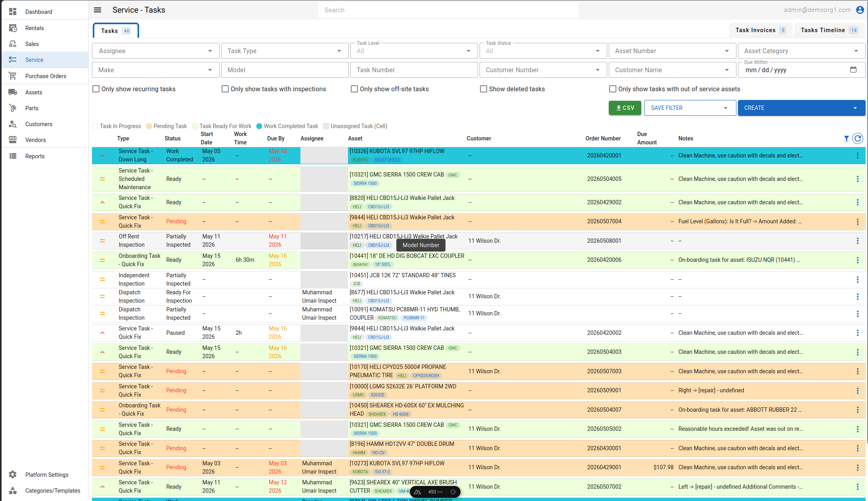This screenshot has width=868, height=501.
Task: Click the Customers sidebar icon
Action: (x=13, y=124)
